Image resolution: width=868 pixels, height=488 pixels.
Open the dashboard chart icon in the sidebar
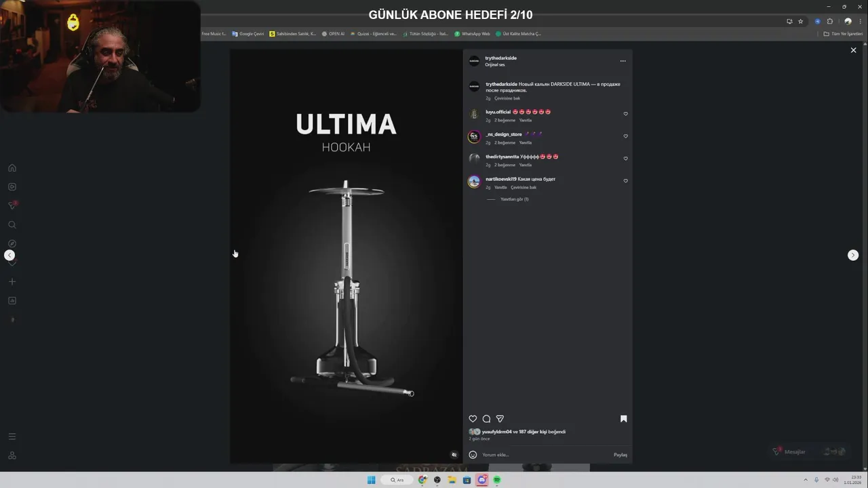[x=12, y=300]
